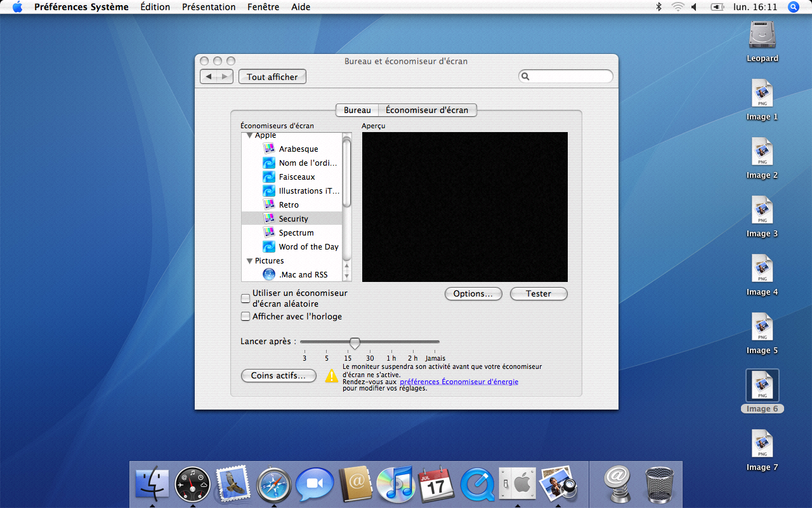The image size is (812, 508).
Task: Open préférences Économiseur d'énergie link
Action: pos(459,382)
